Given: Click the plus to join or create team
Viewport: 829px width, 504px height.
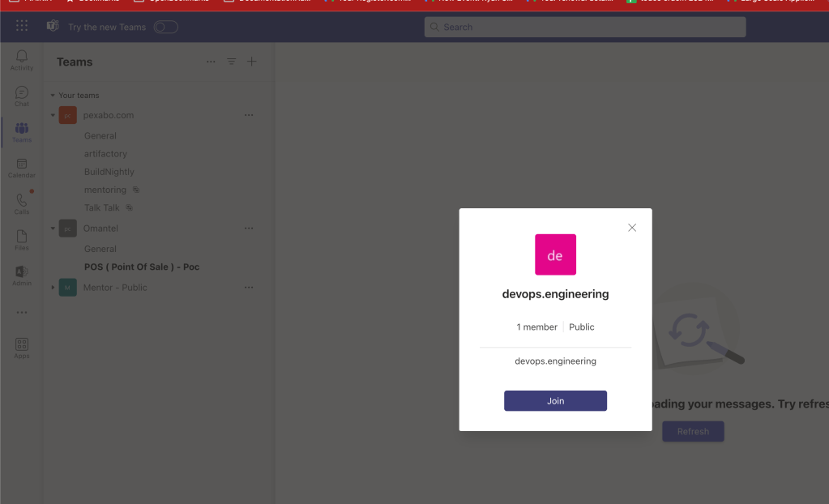Looking at the screenshot, I should point(252,62).
